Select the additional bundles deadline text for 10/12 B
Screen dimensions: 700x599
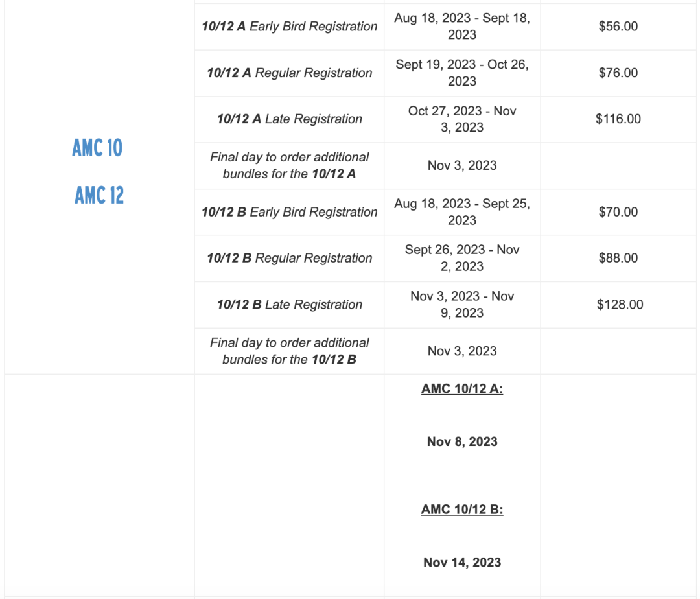(289, 351)
